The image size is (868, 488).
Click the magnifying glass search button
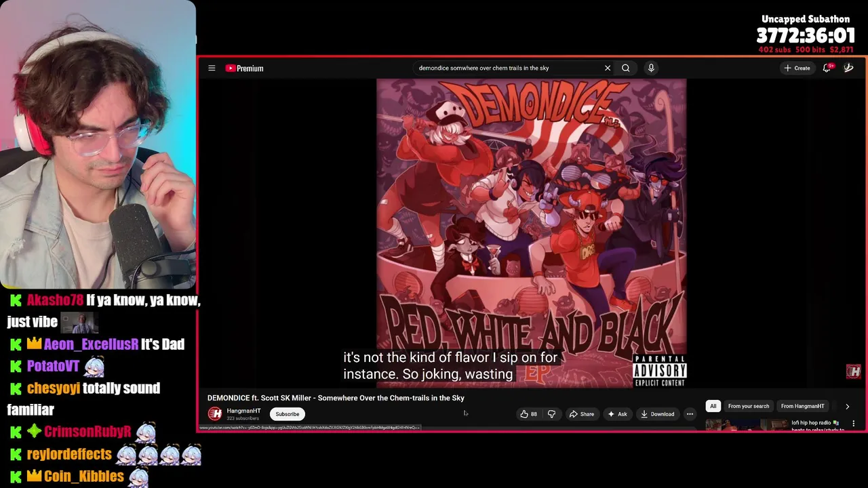626,68
